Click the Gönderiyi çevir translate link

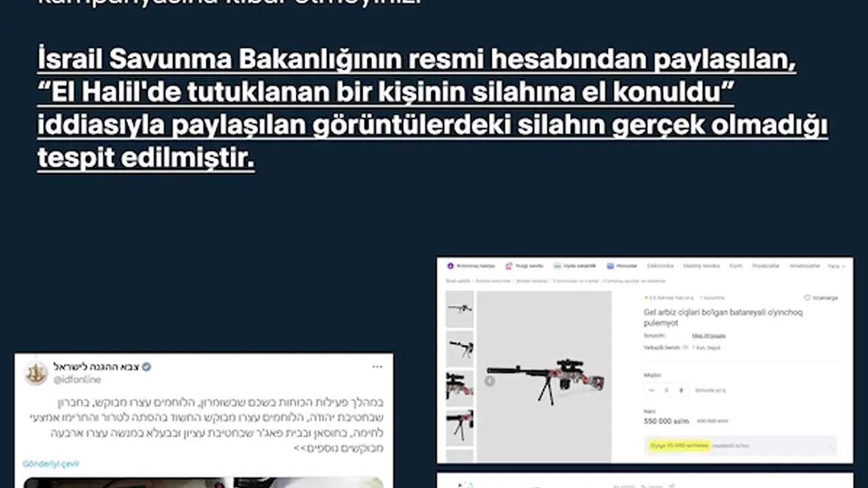52,464
